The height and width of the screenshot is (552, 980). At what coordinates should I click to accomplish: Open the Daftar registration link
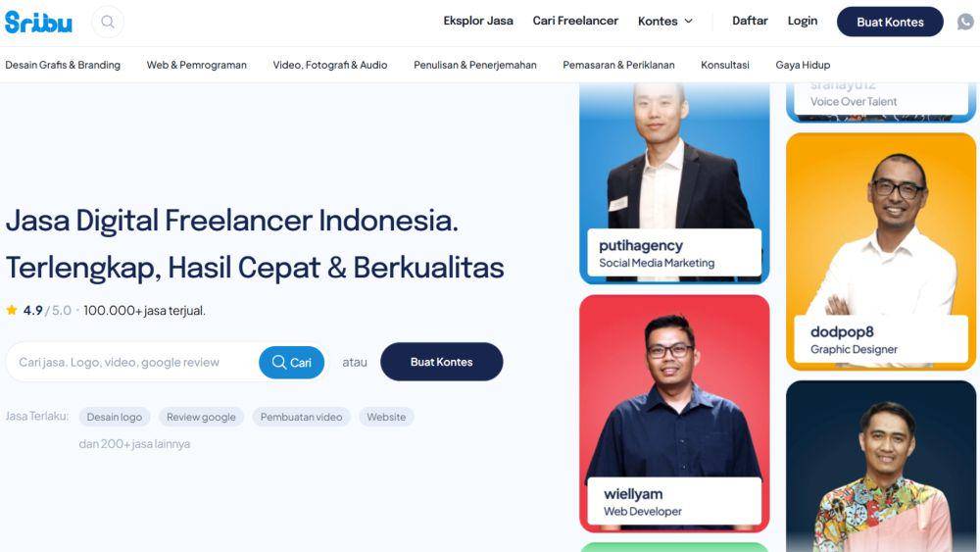coord(750,21)
